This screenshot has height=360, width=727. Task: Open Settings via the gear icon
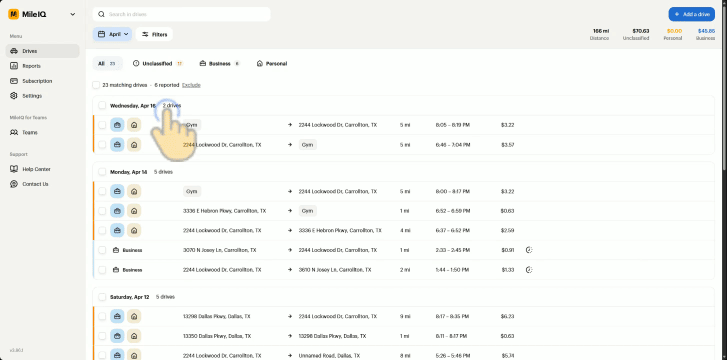(14, 96)
